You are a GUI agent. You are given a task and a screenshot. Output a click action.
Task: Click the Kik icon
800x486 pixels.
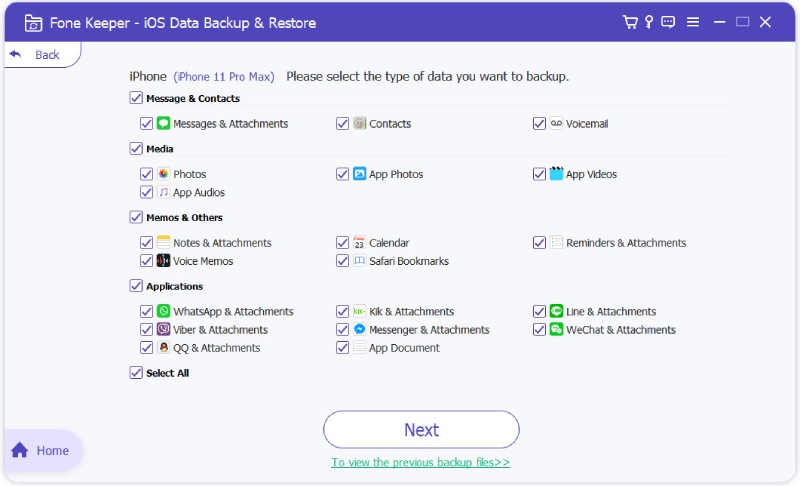tap(360, 311)
